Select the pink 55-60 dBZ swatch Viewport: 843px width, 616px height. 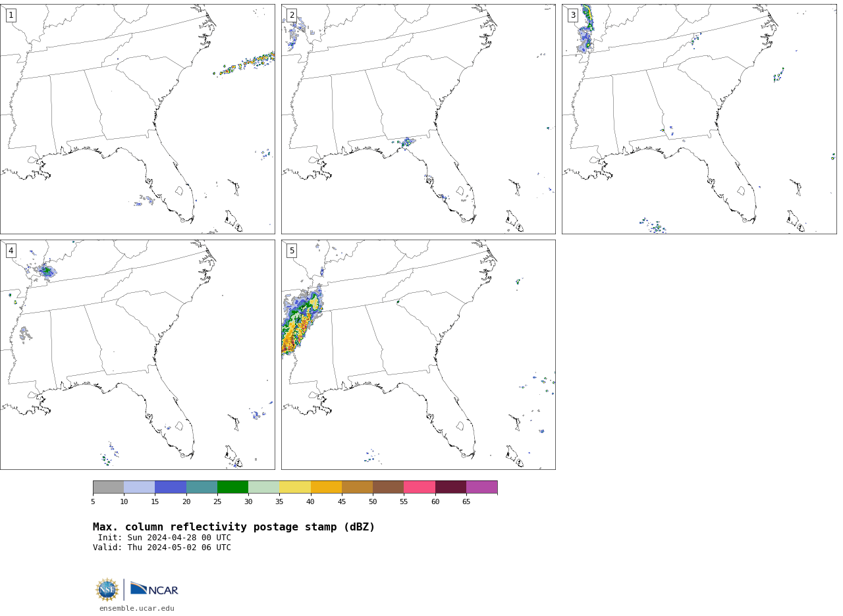pos(420,487)
